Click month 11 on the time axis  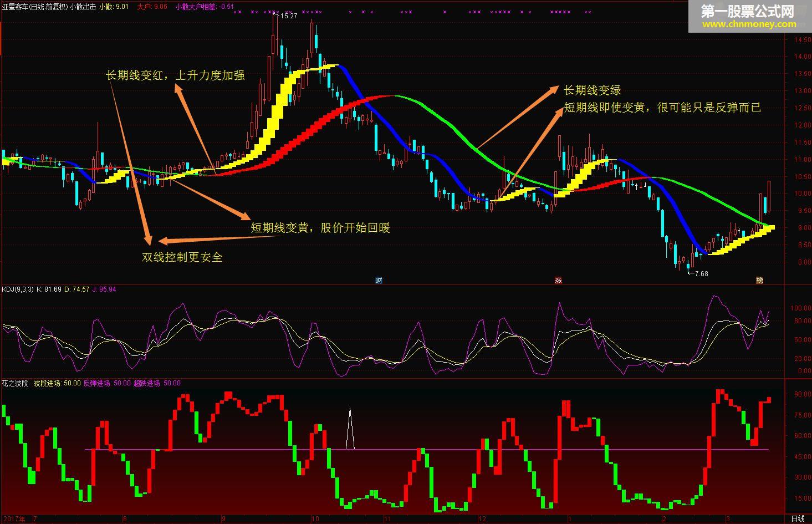coord(388,519)
